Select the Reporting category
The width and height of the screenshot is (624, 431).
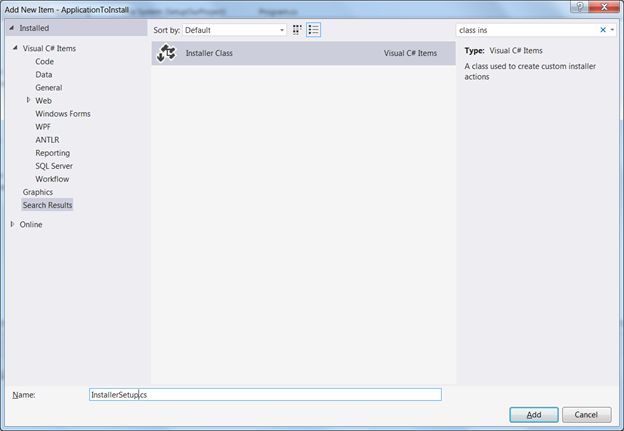coord(53,153)
